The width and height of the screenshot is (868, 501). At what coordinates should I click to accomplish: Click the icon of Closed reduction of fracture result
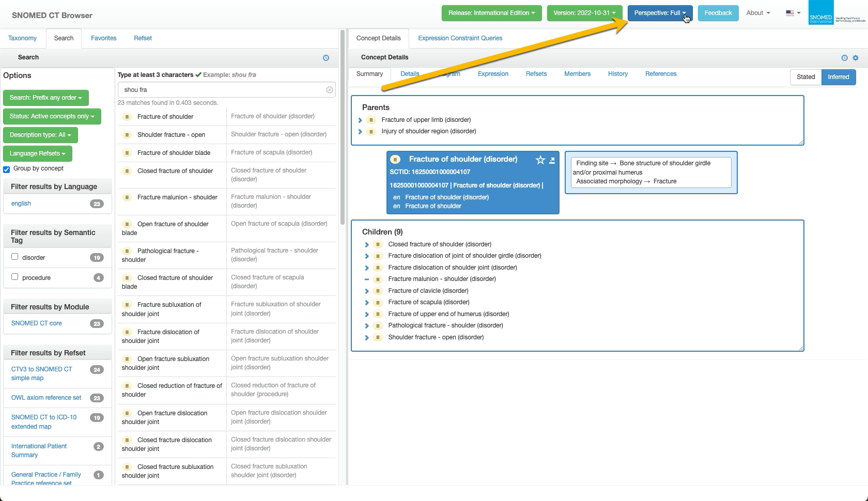pos(127,386)
